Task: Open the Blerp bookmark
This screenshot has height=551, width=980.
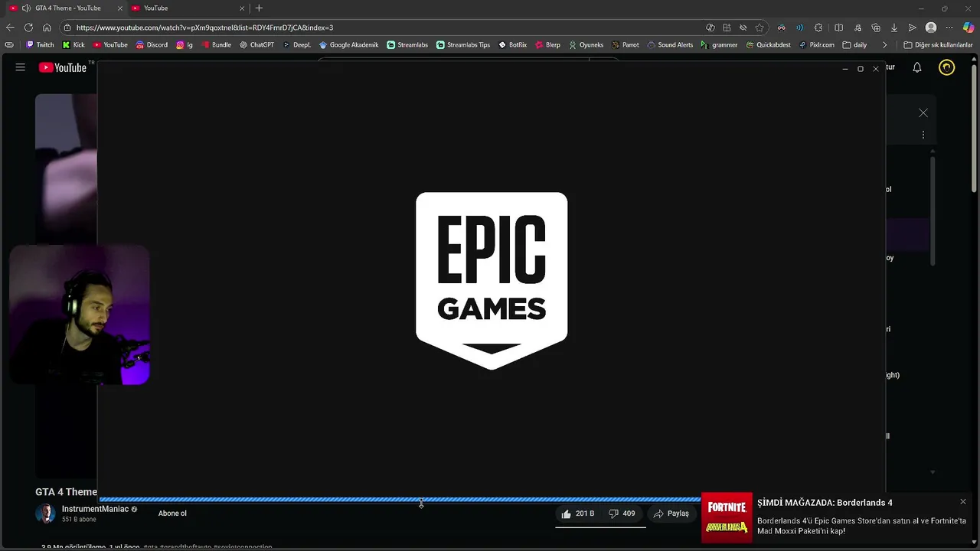Action: (x=547, y=44)
